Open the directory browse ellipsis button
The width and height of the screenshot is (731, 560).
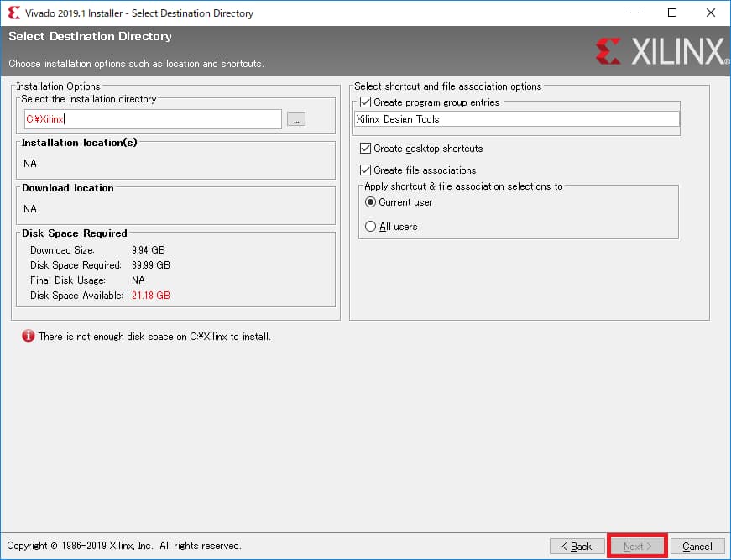(x=296, y=119)
